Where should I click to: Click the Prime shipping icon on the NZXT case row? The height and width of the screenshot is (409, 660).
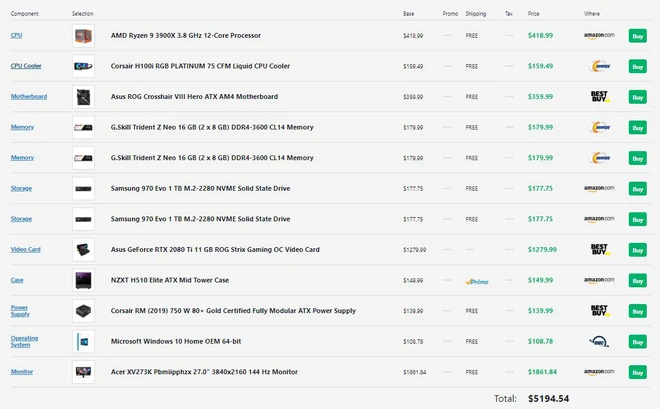tap(476, 281)
